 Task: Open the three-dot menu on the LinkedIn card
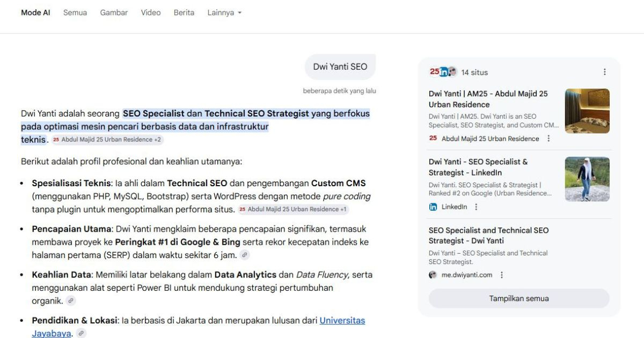(475, 207)
